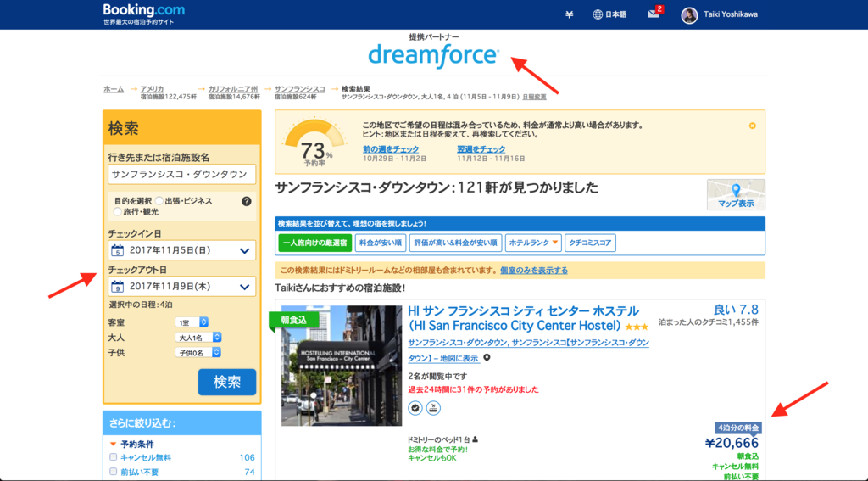
Task: Click 翌週をチェック link
Action: click(x=481, y=149)
